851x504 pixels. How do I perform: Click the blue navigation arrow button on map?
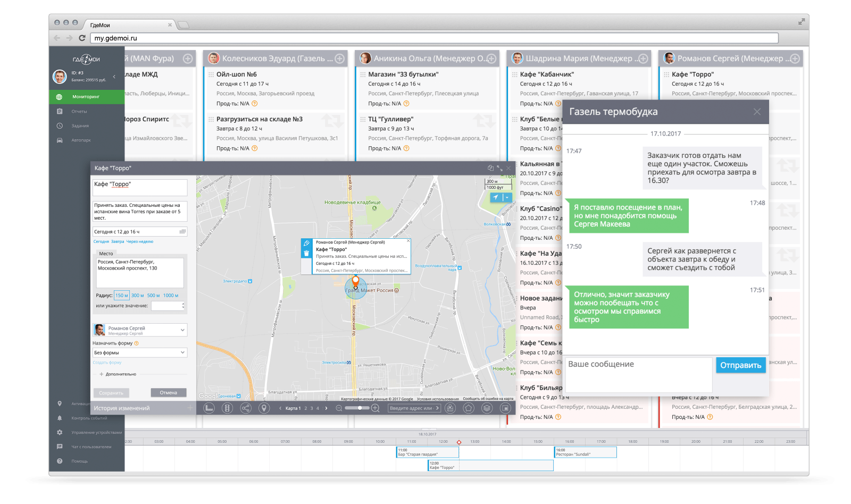tap(496, 197)
